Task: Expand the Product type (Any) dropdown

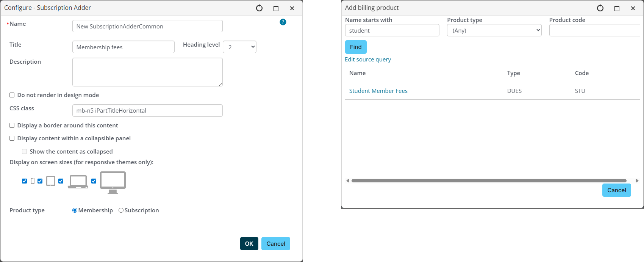Action: (494, 30)
